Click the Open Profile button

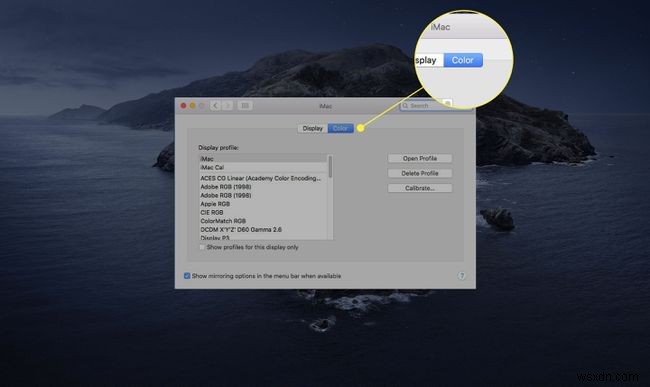[x=420, y=158]
